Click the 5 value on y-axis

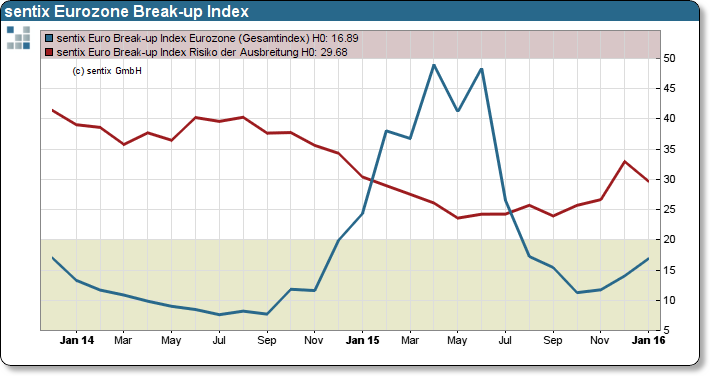[x=667, y=330]
